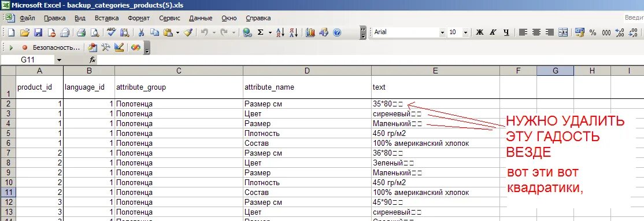Viewport: 644px width, 221px height.
Task: Open the Redo history dropdown arrow
Action: click(x=234, y=32)
